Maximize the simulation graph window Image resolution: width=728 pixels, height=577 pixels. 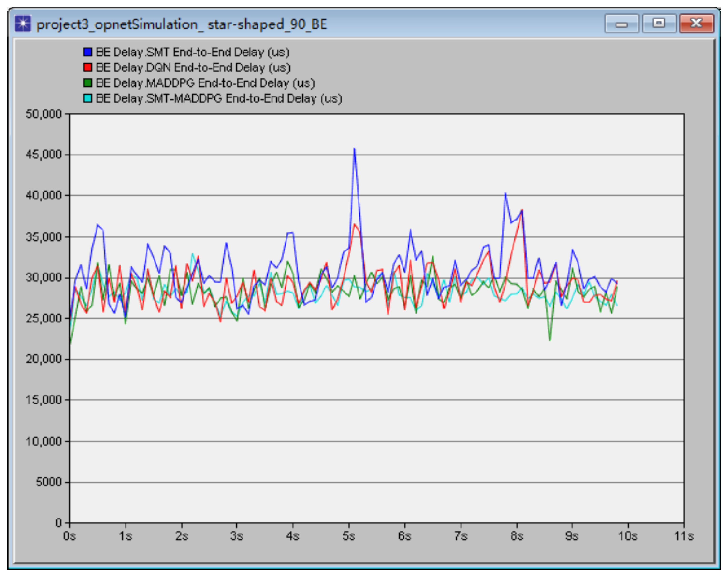[x=659, y=24]
